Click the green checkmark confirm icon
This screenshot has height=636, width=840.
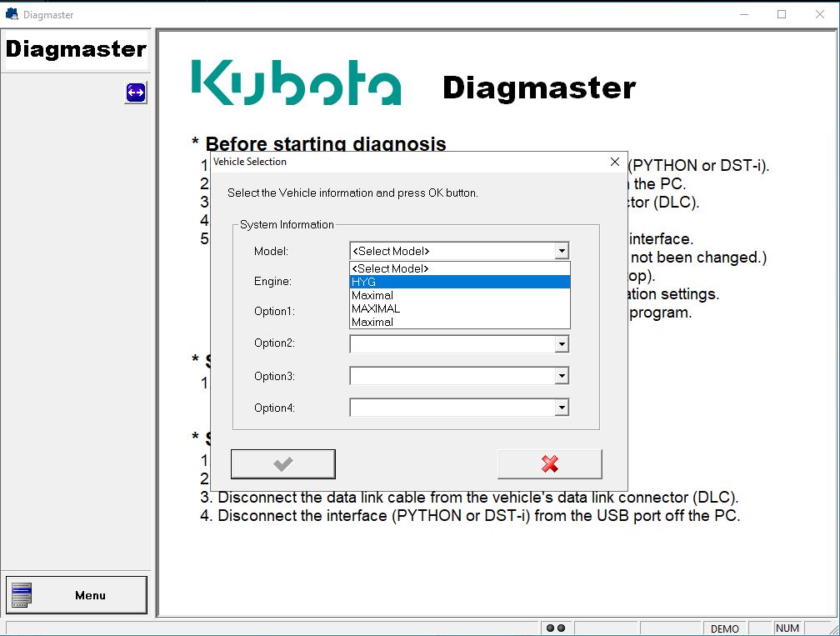coord(282,463)
